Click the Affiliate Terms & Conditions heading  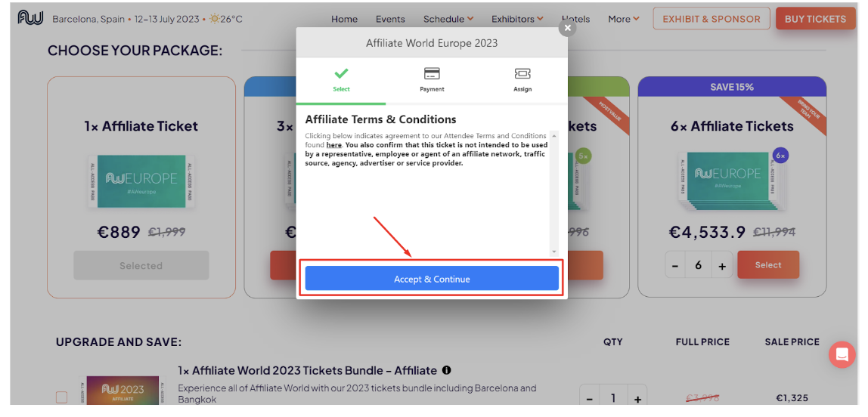coord(381,119)
